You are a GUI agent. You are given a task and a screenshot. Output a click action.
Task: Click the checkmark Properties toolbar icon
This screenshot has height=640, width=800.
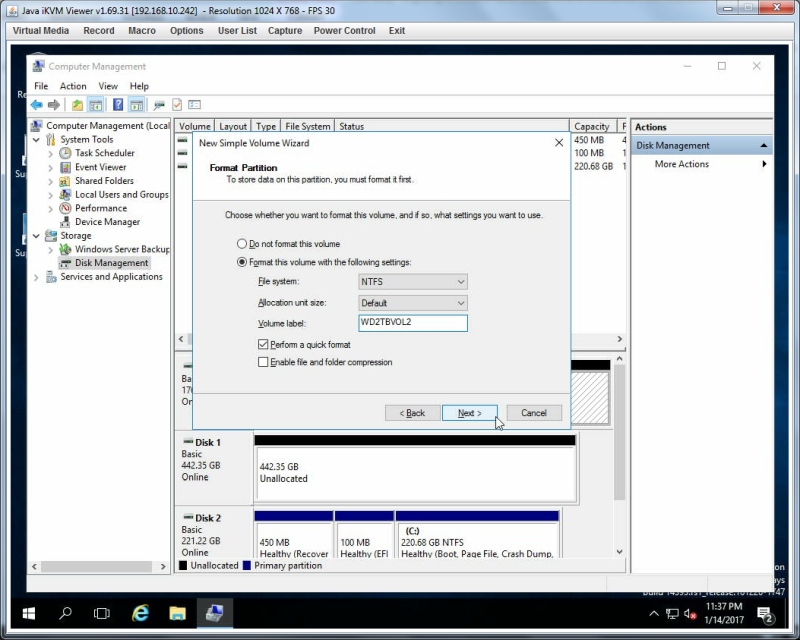click(x=177, y=105)
